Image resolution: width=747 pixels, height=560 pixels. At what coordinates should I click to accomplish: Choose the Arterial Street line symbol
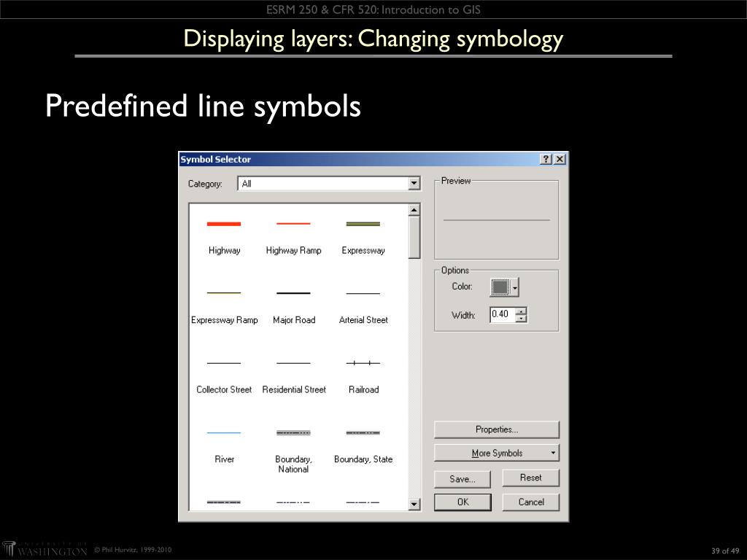click(x=363, y=306)
